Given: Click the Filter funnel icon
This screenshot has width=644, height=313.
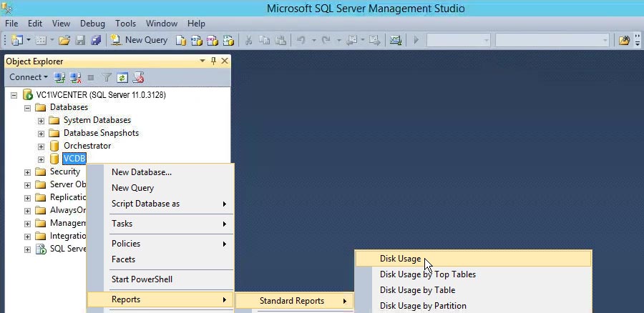Looking at the screenshot, I should [x=107, y=77].
